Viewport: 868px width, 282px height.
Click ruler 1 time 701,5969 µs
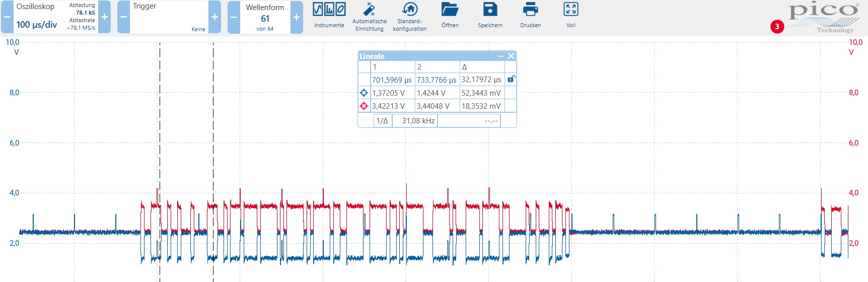click(392, 80)
